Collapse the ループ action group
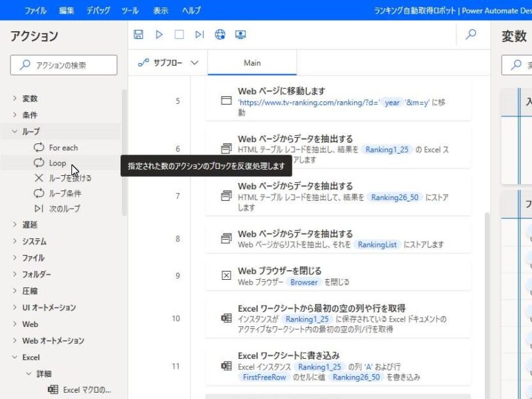The width and height of the screenshot is (532, 399). [15, 132]
